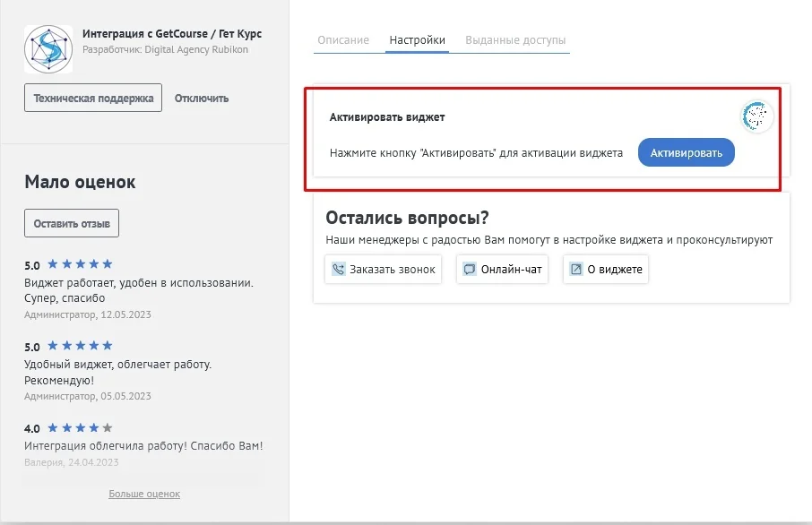This screenshot has width=812, height=525.
Task: Open widget information via О виджете
Action: point(605,269)
